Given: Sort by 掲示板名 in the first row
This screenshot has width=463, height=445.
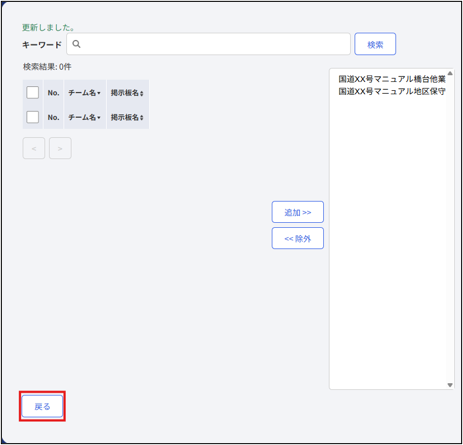Looking at the screenshot, I should [127, 93].
